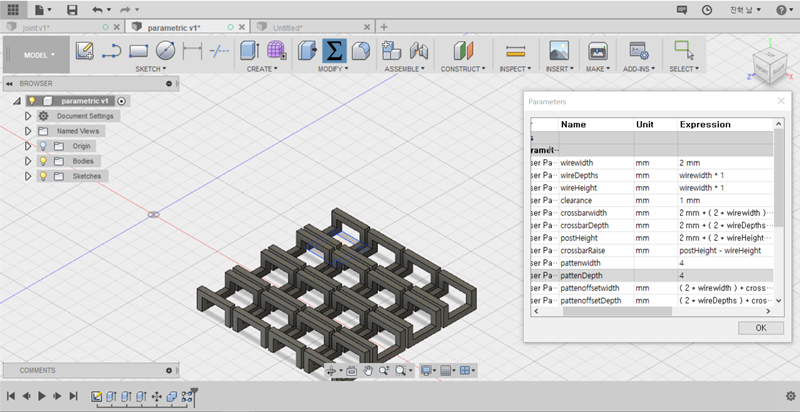Viewport: 800px width, 412px height.
Task: Jump to timeline beginning
Action: tap(11, 396)
